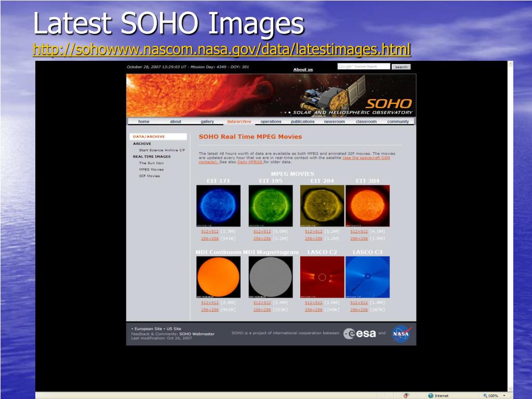Open the community tab

pos(398,122)
